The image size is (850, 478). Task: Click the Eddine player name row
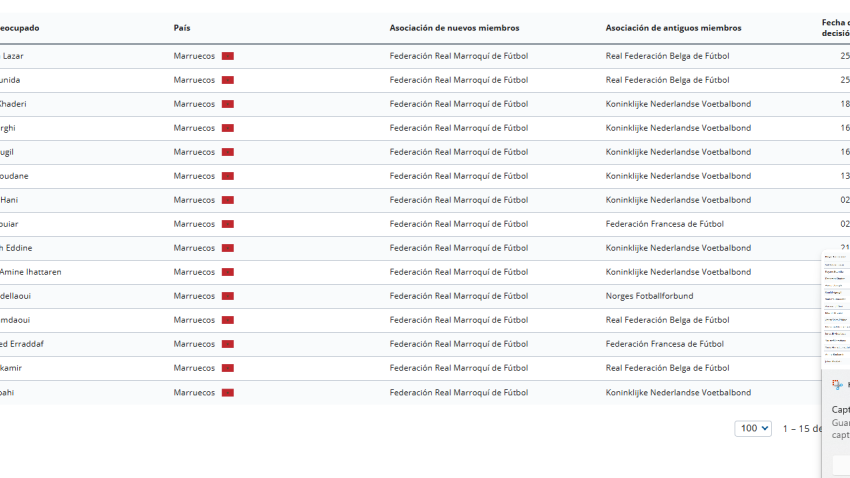pyautogui.click(x=20, y=248)
